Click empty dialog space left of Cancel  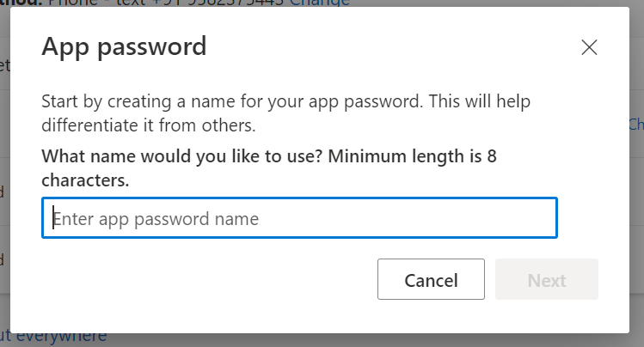click(206, 281)
